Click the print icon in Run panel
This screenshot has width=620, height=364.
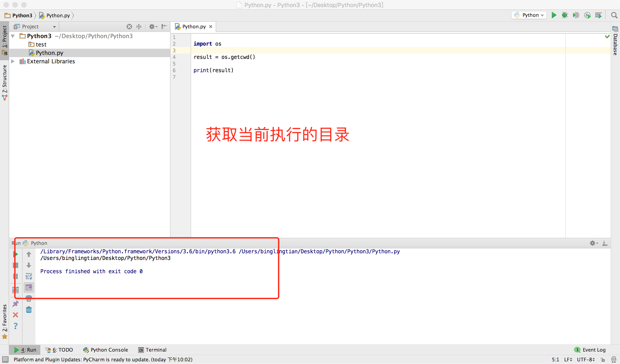[x=29, y=299]
